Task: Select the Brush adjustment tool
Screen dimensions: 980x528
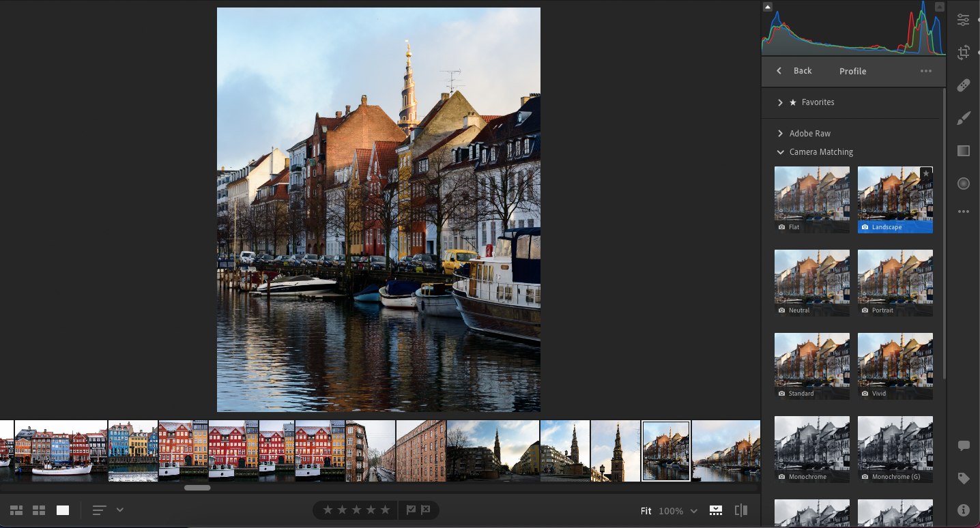Action: [963, 119]
